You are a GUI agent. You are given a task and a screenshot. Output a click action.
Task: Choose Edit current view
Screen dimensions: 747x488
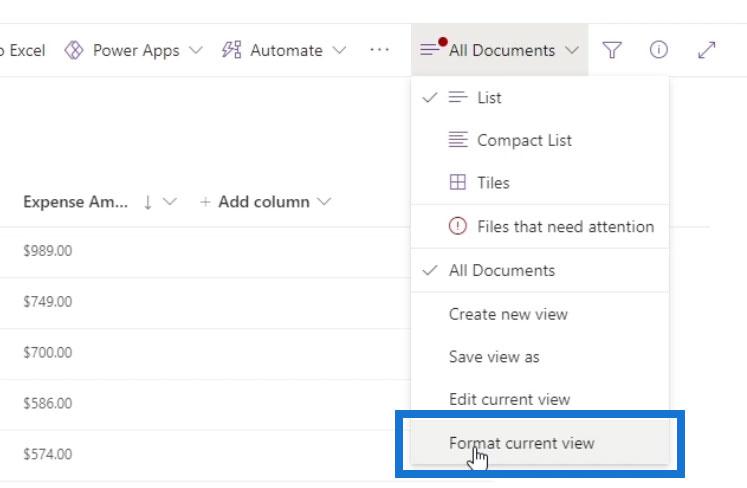tap(540, 399)
